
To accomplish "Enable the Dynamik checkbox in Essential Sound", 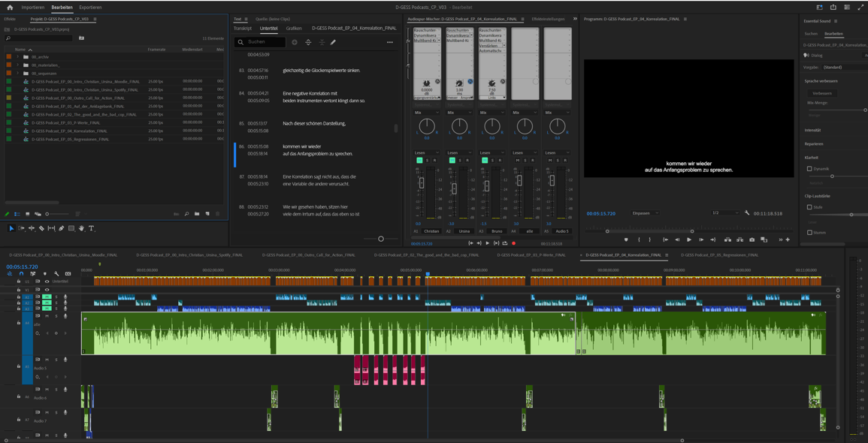I will click(809, 168).
